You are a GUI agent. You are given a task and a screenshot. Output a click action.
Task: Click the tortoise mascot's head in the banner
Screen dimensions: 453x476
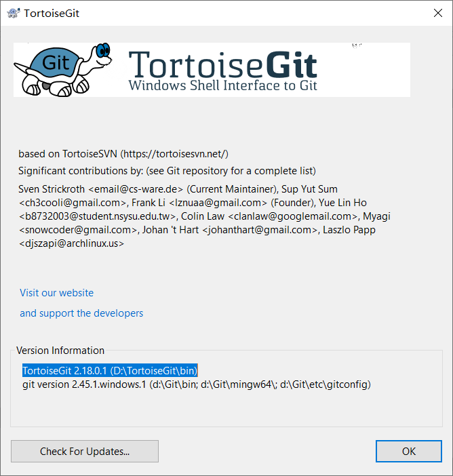pyautogui.click(x=102, y=54)
